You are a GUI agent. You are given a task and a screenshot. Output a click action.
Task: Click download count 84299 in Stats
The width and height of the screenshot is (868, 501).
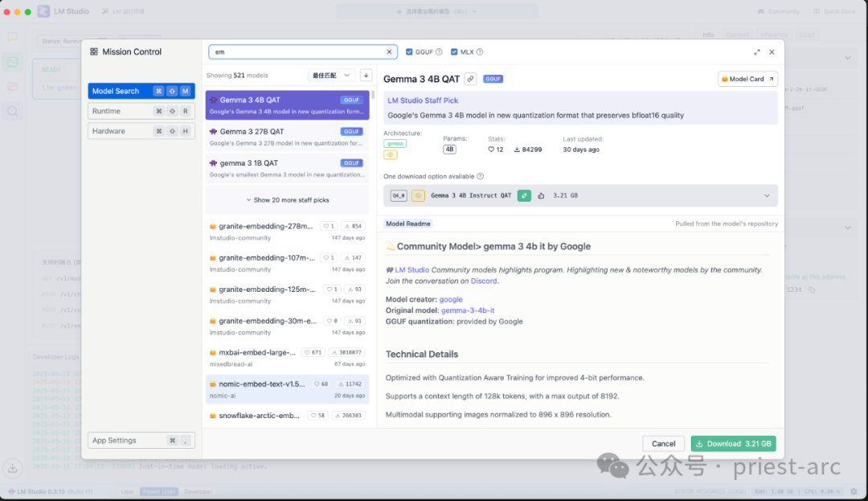pos(528,150)
